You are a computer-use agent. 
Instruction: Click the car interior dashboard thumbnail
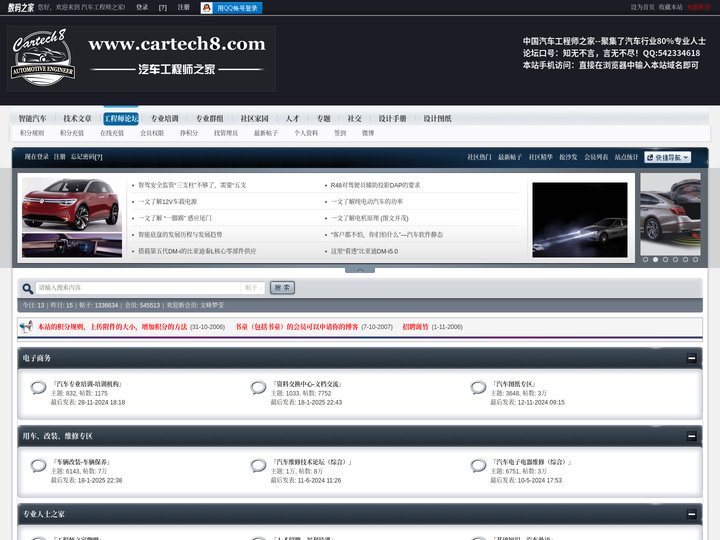coord(72,245)
